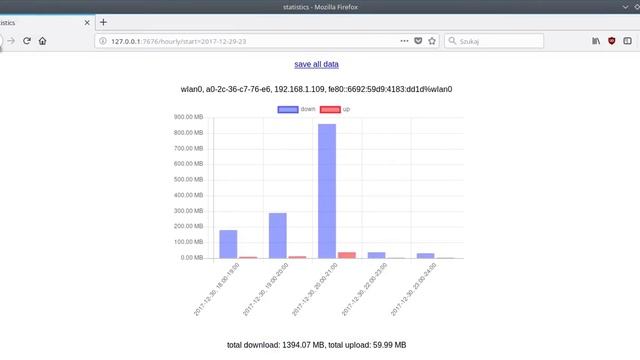Click the address bar URL
Screen dimensions: 640x360
178,41
